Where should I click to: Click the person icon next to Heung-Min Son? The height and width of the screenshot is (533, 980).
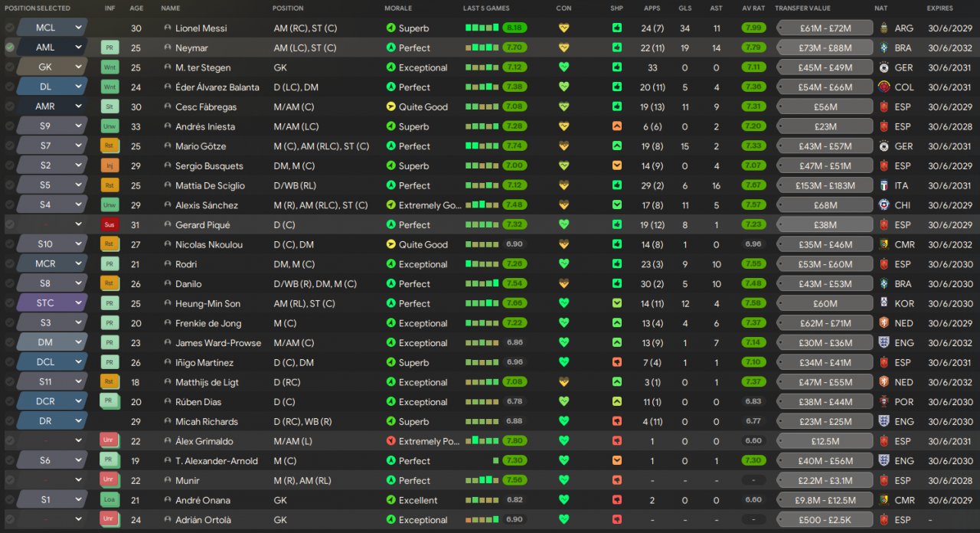pyautogui.click(x=168, y=303)
